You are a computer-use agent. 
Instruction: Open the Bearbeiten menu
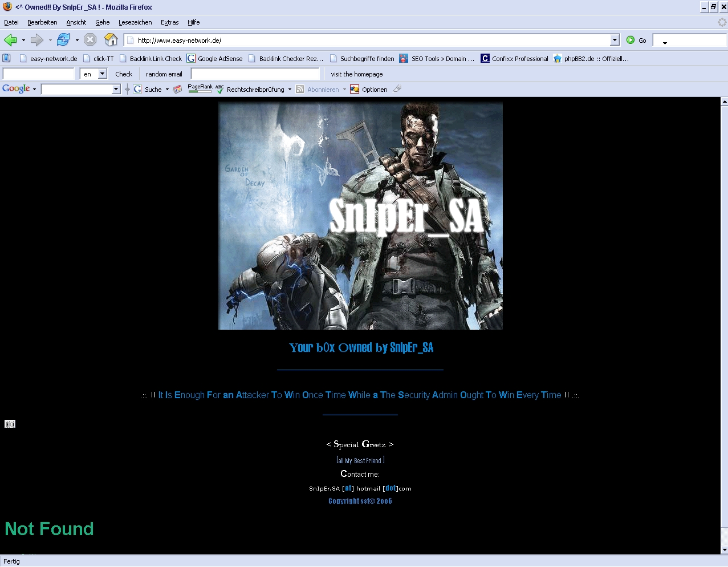42,22
